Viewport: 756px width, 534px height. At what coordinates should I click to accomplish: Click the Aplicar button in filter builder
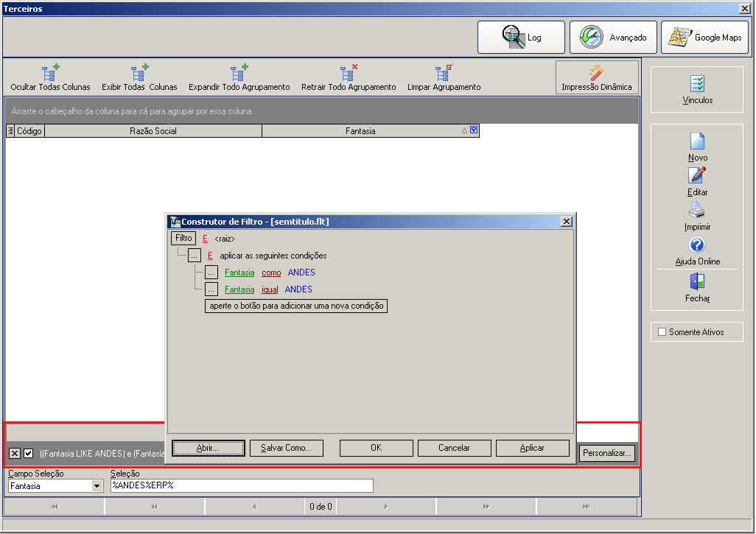click(532, 448)
